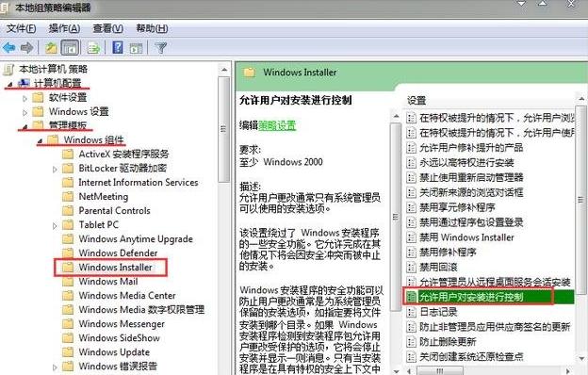Viewport: 588px width, 375px height.
Task: Select 允许用户修补提升的产品 policy
Action: tap(471, 148)
